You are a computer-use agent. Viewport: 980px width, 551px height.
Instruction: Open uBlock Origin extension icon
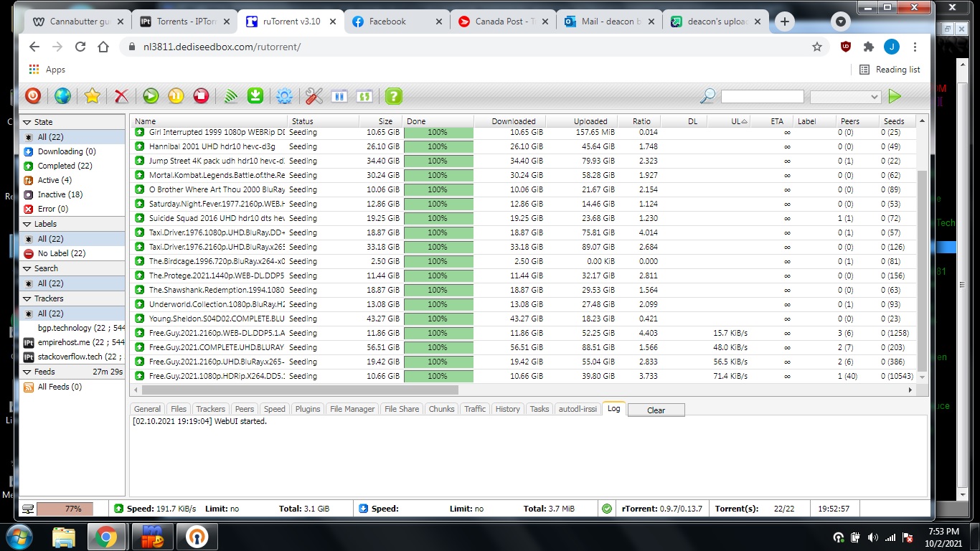click(846, 47)
